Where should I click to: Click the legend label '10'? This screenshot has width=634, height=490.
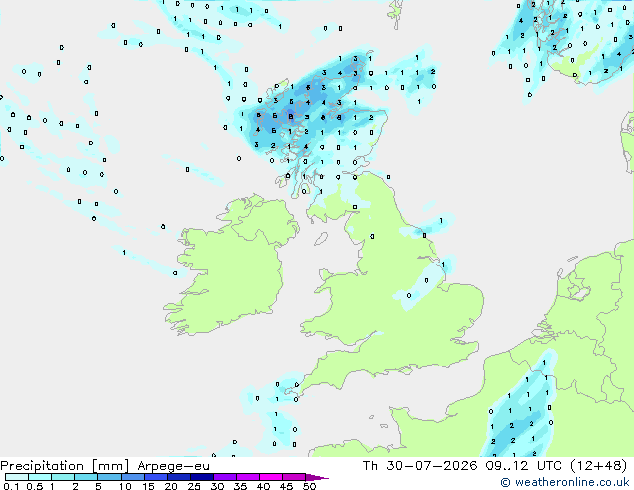(x=125, y=486)
